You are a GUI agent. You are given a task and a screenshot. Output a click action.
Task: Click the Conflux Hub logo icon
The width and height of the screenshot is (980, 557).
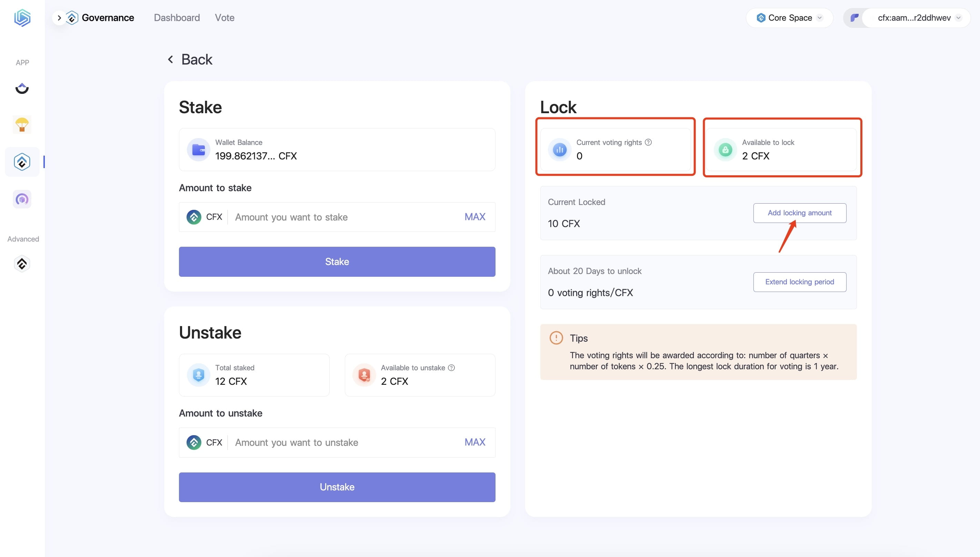click(x=22, y=18)
